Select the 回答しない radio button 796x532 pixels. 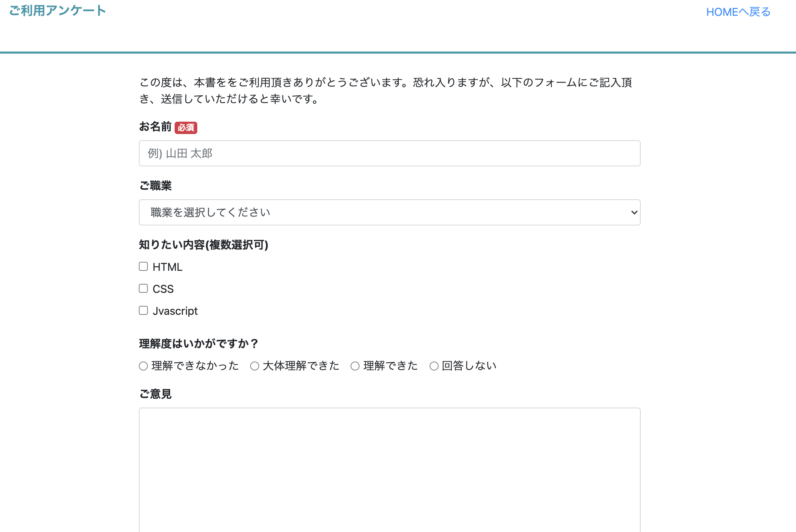(434, 366)
